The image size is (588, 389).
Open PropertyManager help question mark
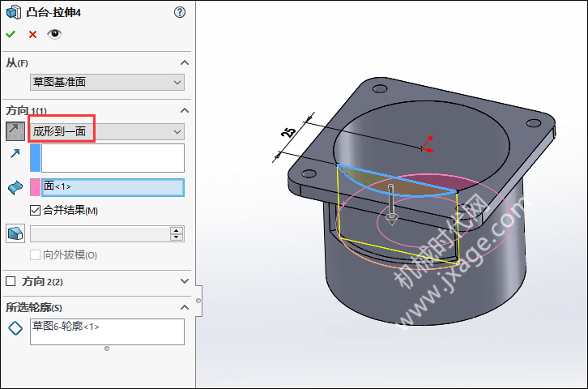180,12
